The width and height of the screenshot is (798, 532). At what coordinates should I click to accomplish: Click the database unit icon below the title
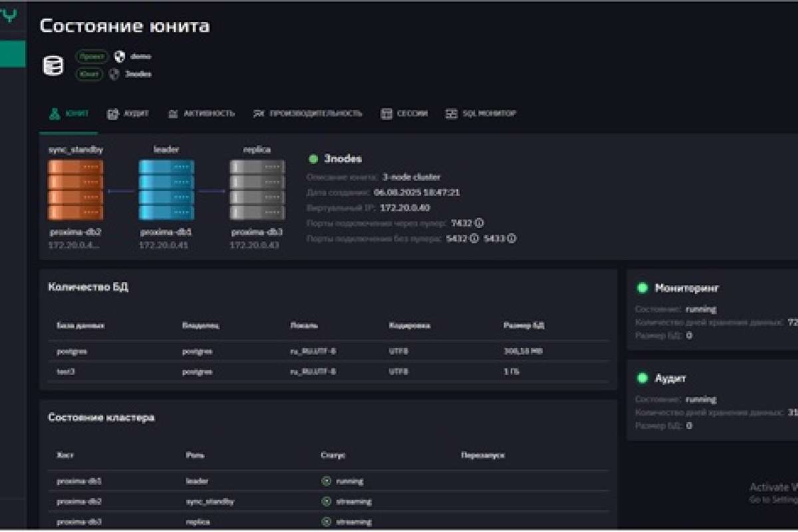click(x=53, y=65)
